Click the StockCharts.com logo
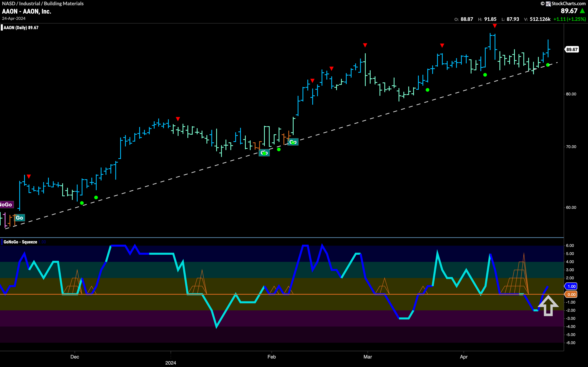This screenshot has height=367, width=588. (563, 3)
